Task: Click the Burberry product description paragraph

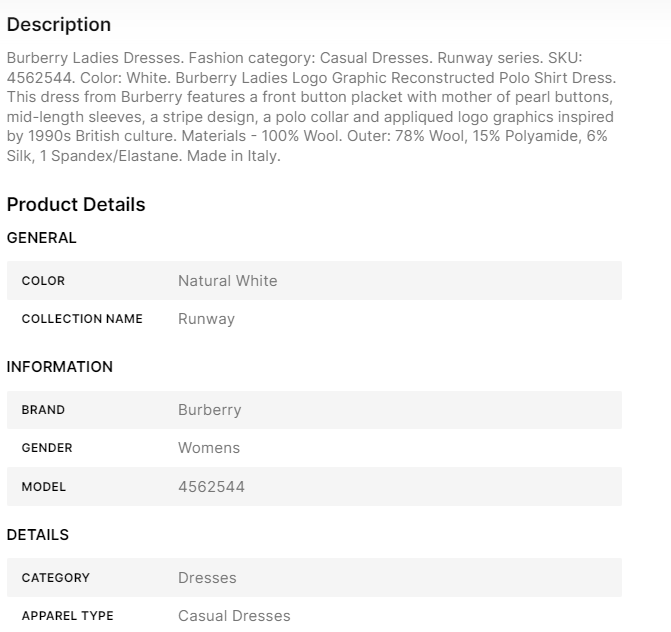Action: [x=311, y=103]
